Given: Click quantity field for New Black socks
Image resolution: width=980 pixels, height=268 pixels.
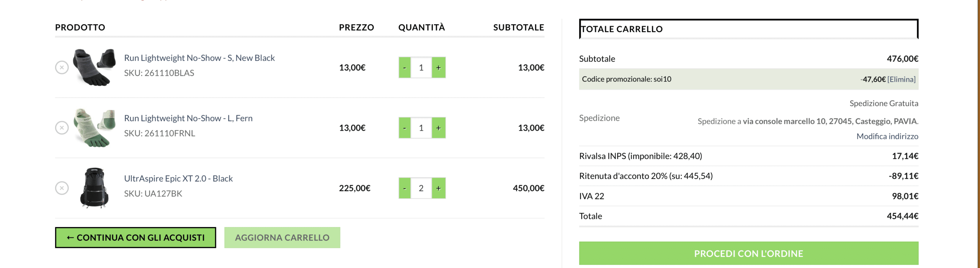Looking at the screenshot, I should pos(421,67).
